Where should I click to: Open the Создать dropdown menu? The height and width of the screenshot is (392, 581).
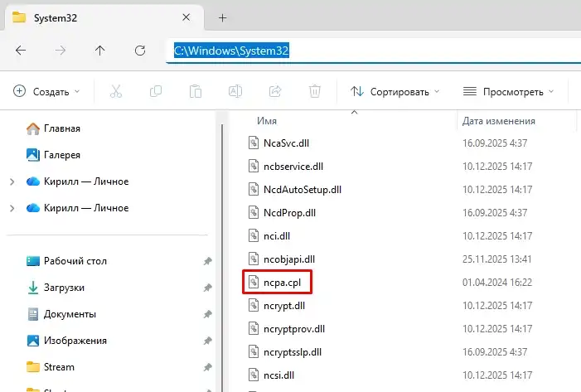46,91
